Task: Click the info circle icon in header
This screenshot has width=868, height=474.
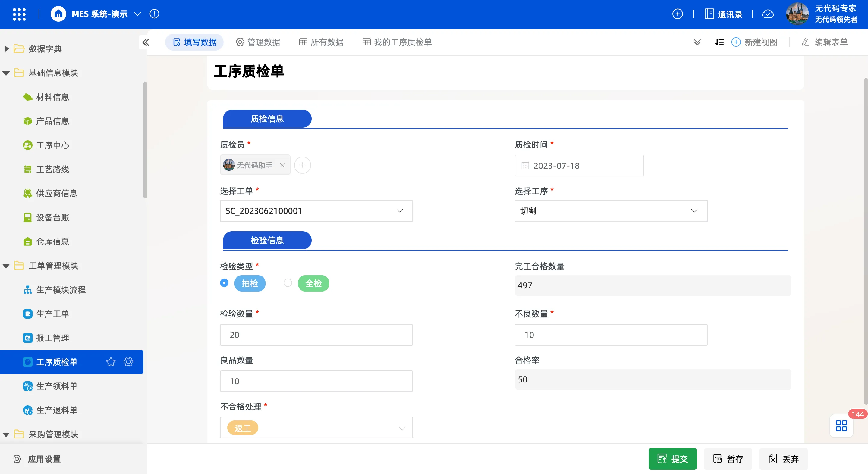Action: 154,14
